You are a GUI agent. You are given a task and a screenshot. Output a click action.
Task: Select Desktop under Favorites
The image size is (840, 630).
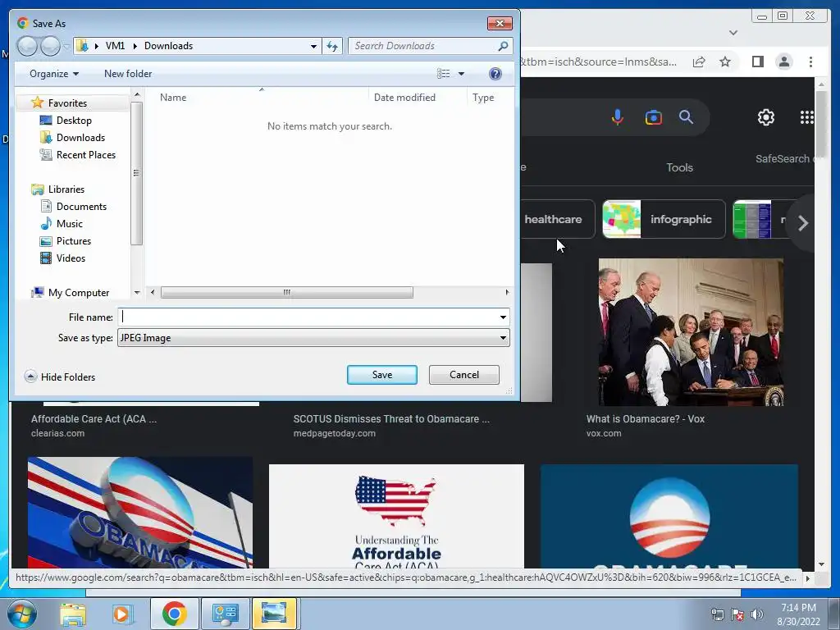coord(74,121)
